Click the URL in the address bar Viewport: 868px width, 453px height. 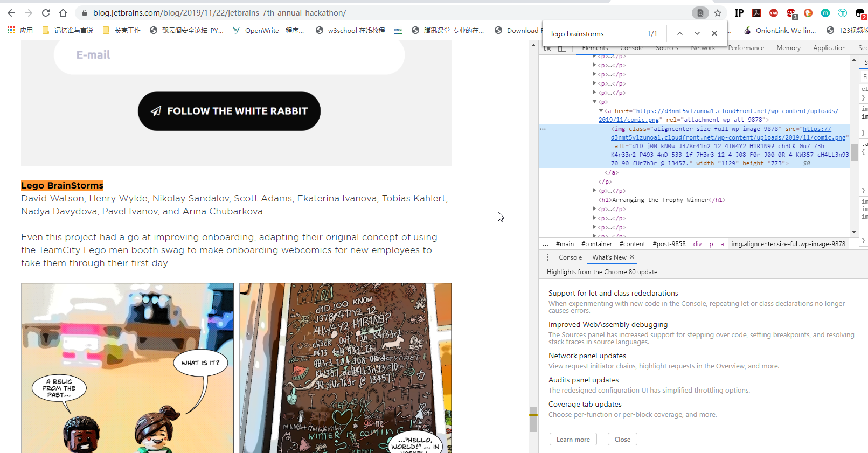[x=219, y=13]
